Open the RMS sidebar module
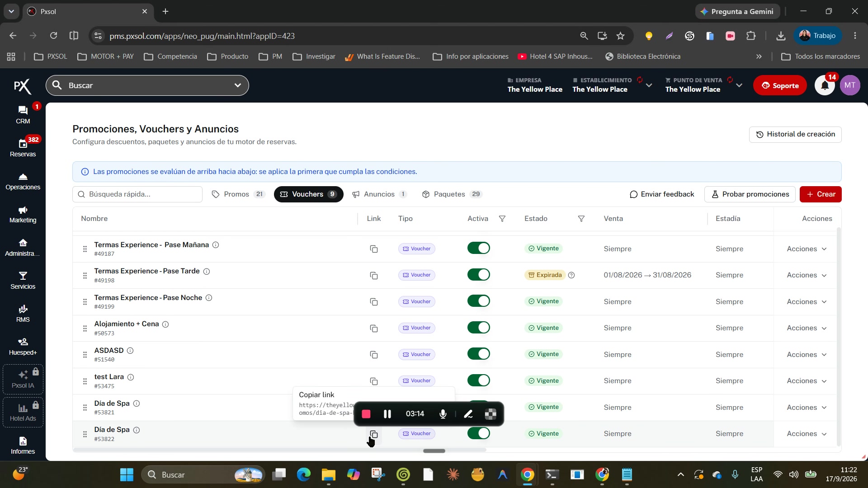This screenshot has width=868, height=488. click(23, 313)
